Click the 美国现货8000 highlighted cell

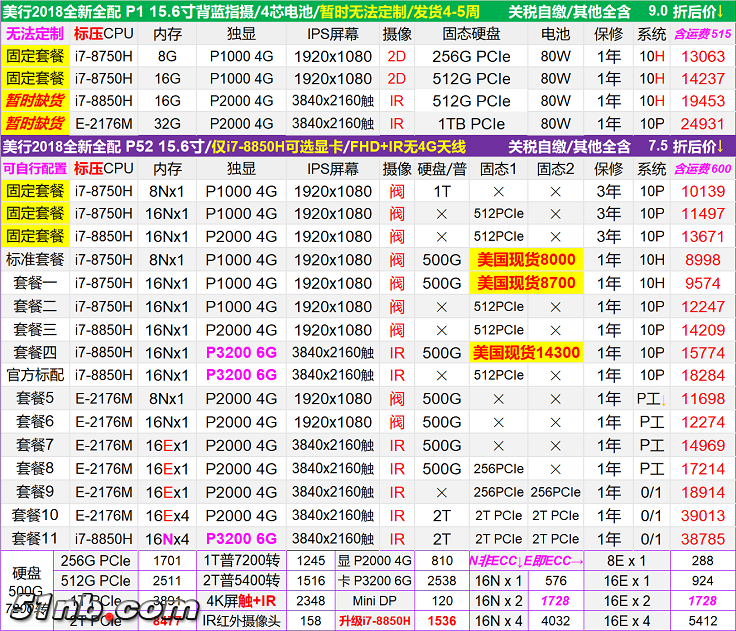524,259
